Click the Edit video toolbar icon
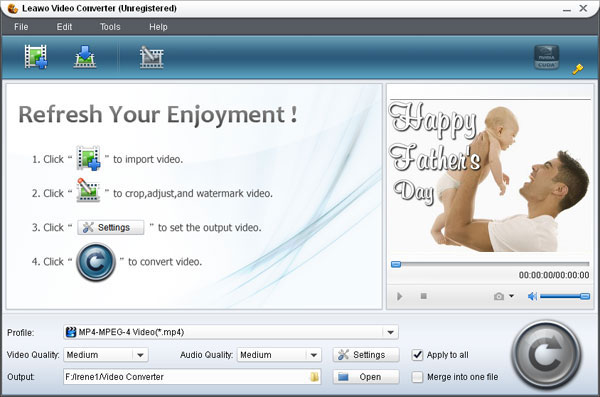Viewport: 600px width, 397px height. 152,57
